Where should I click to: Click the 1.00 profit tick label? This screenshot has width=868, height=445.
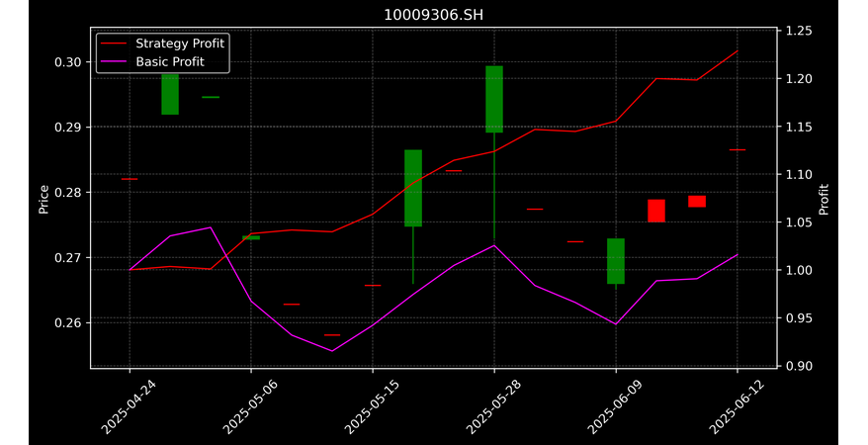(x=799, y=271)
